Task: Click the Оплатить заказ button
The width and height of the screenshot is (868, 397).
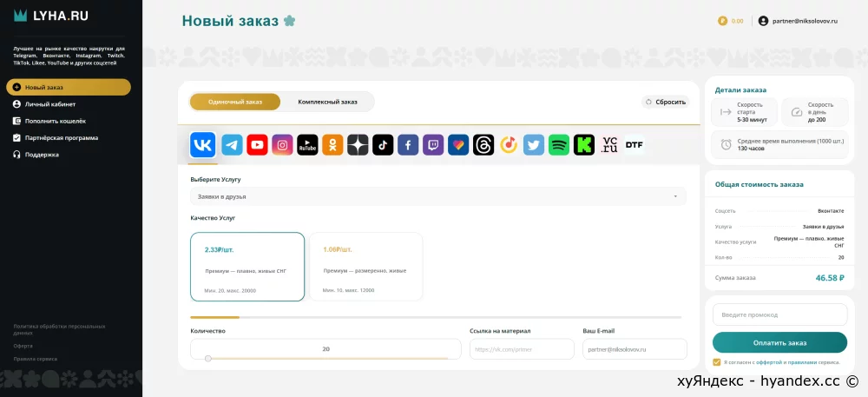Action: (779, 343)
